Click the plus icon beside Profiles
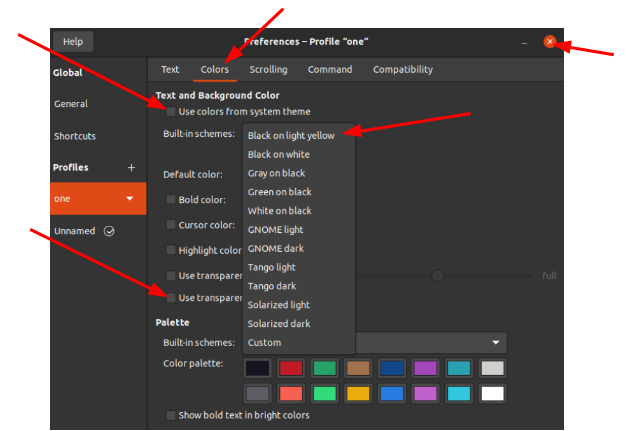Image resolution: width=626 pixels, height=431 pixels. (130, 168)
